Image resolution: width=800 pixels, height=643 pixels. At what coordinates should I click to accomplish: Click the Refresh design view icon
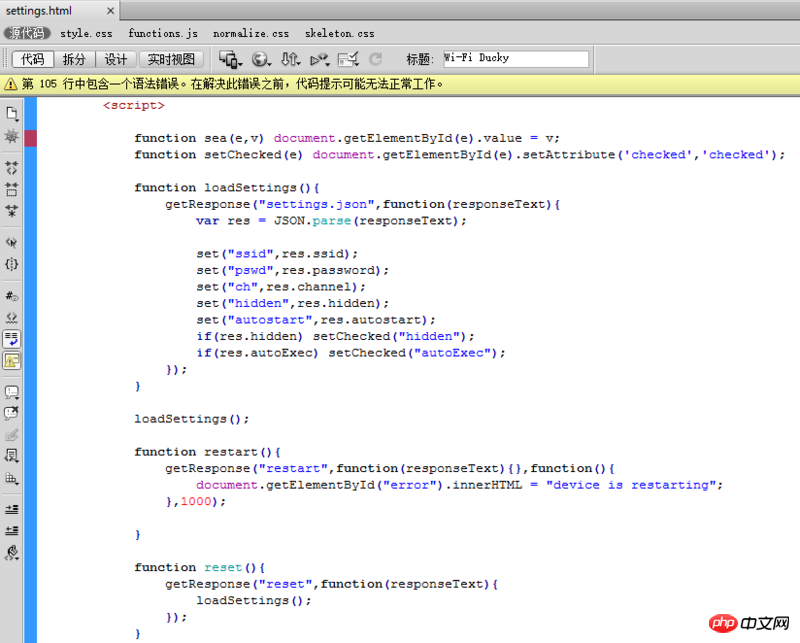(x=376, y=59)
